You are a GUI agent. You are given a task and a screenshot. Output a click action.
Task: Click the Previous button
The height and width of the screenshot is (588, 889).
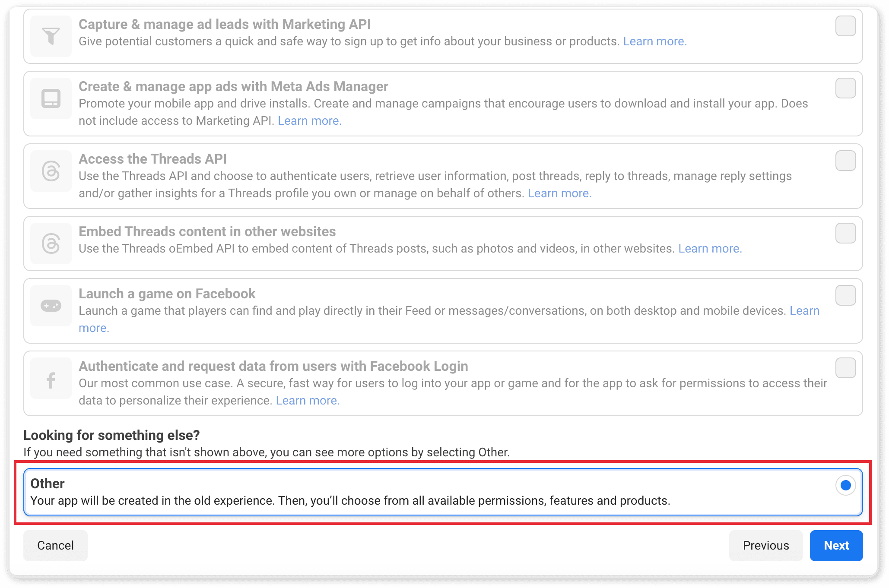coord(765,546)
